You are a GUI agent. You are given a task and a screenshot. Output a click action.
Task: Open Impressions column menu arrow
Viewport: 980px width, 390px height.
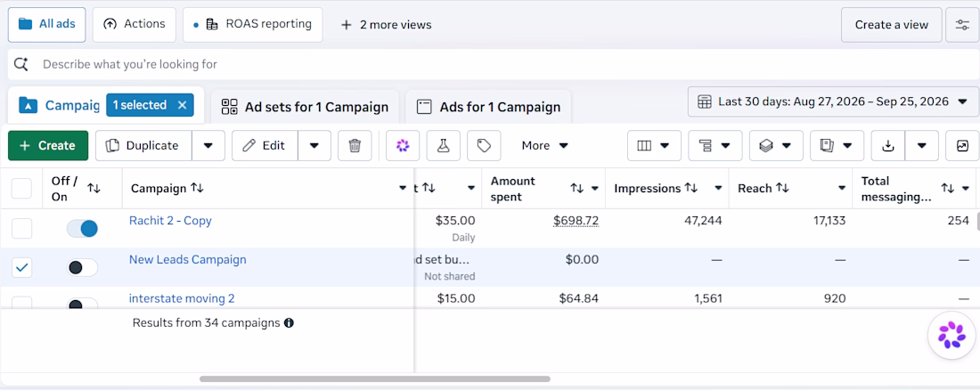[x=719, y=188]
